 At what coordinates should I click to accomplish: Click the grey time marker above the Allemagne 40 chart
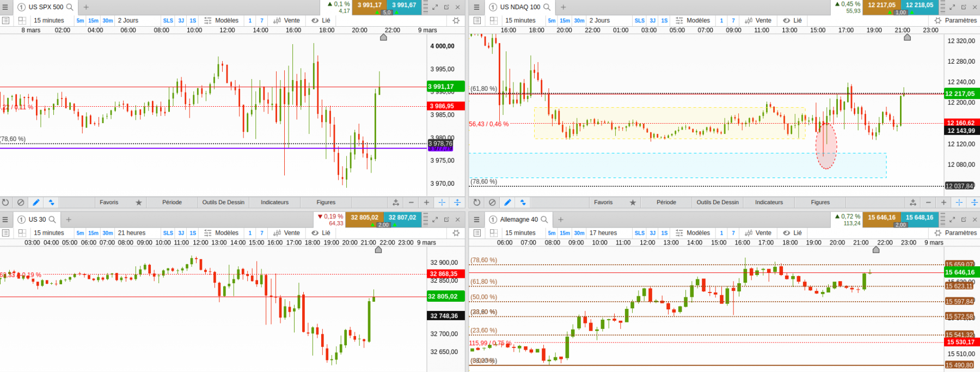tap(876, 250)
